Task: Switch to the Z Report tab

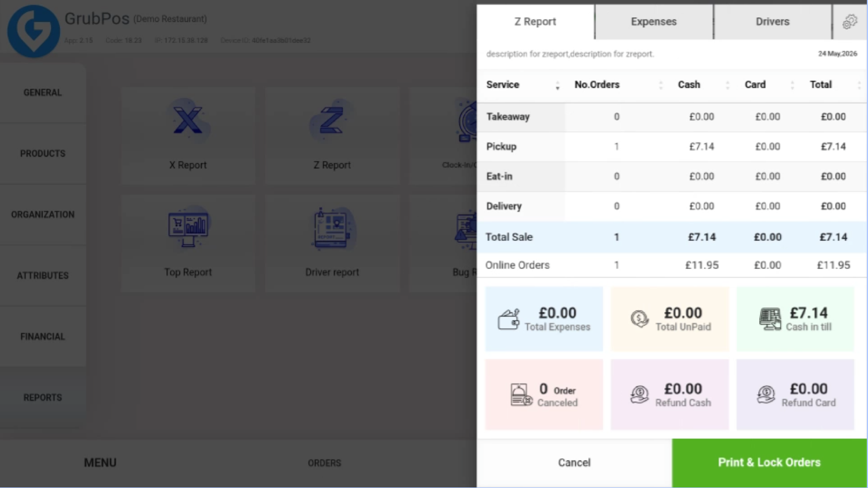Action: (536, 22)
